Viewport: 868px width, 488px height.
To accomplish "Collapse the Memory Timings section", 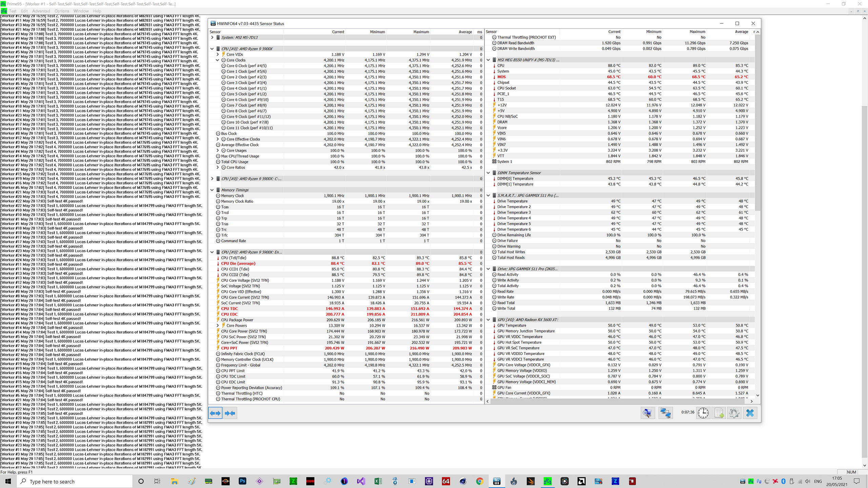I will (x=212, y=190).
